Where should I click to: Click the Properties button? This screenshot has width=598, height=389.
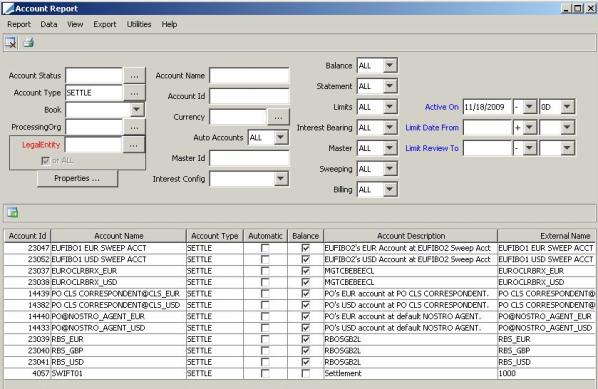pyautogui.click(x=77, y=178)
